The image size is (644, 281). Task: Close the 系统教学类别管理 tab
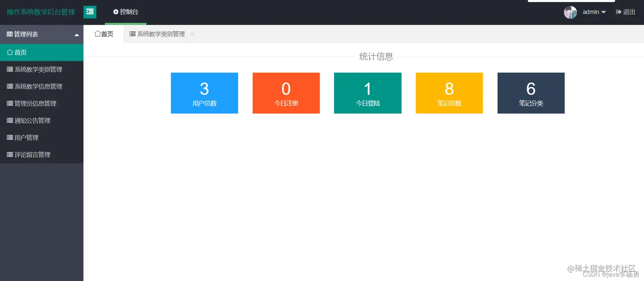[192, 34]
